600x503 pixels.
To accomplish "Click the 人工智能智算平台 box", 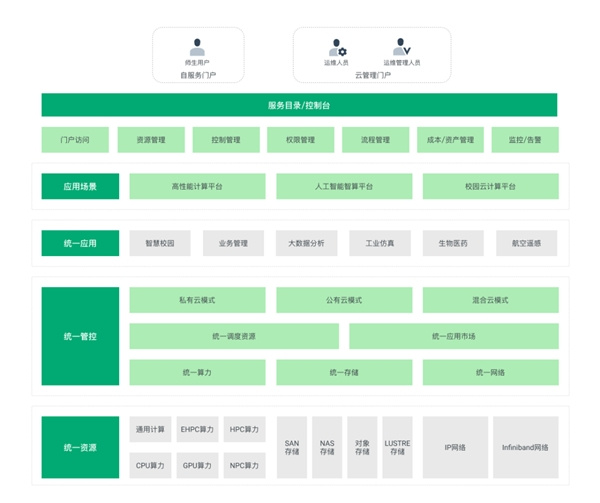I will 344,186.
